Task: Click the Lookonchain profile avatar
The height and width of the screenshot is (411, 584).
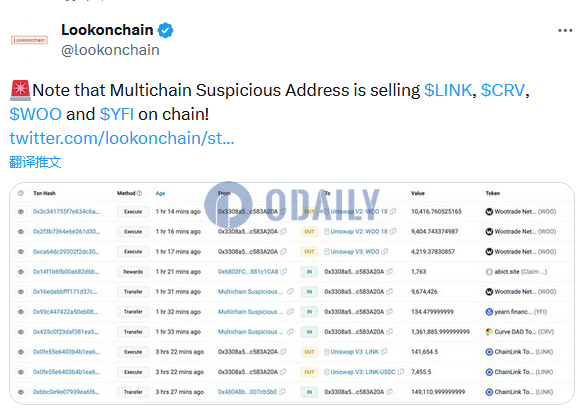Action: [29, 40]
